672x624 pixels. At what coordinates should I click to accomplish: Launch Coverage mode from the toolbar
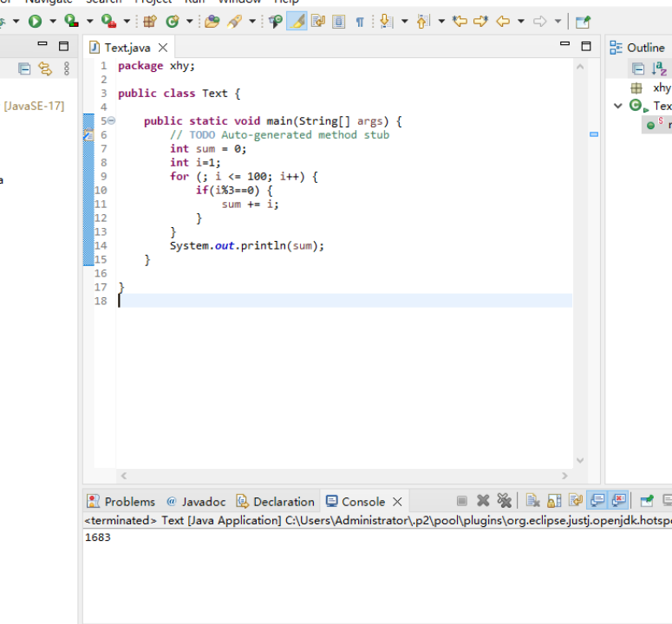[x=71, y=21]
